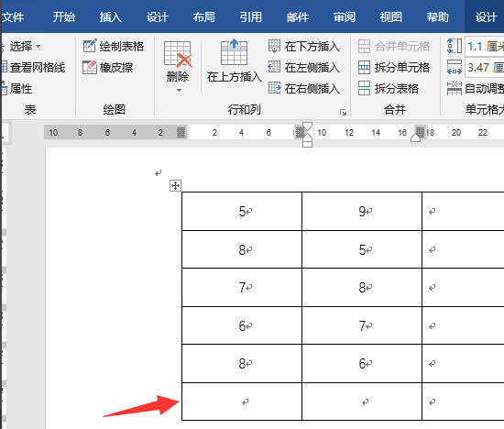Click the AutoFit (自动调整) icon
The width and height of the screenshot is (504, 429).
coord(455,88)
